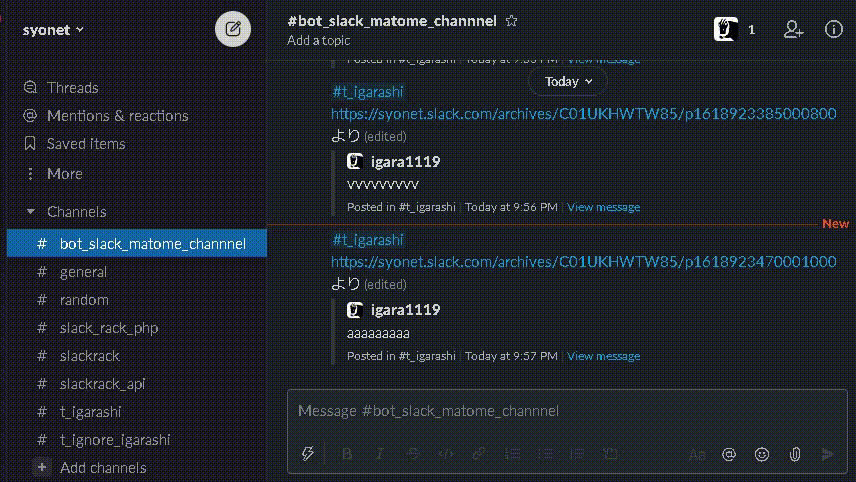Click the member count 1
856x482 pixels.
[752, 29]
